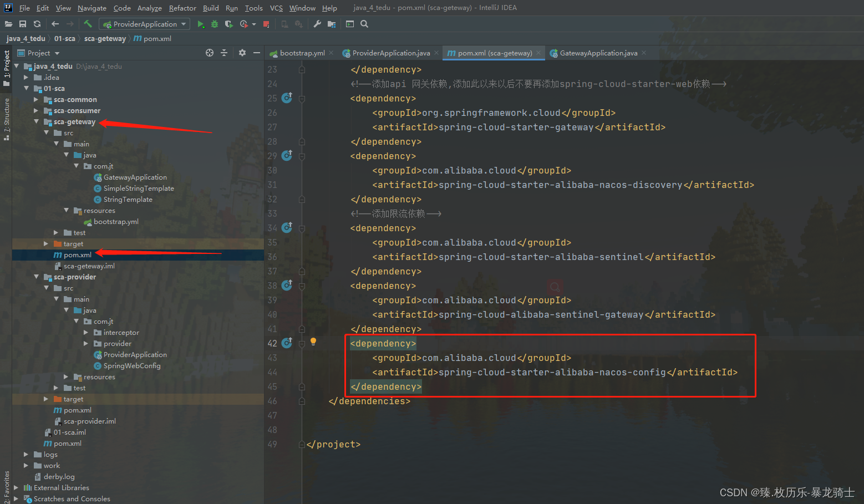Screen dimensions: 864x504
Task: Select derby.log file in tree
Action: click(59, 476)
